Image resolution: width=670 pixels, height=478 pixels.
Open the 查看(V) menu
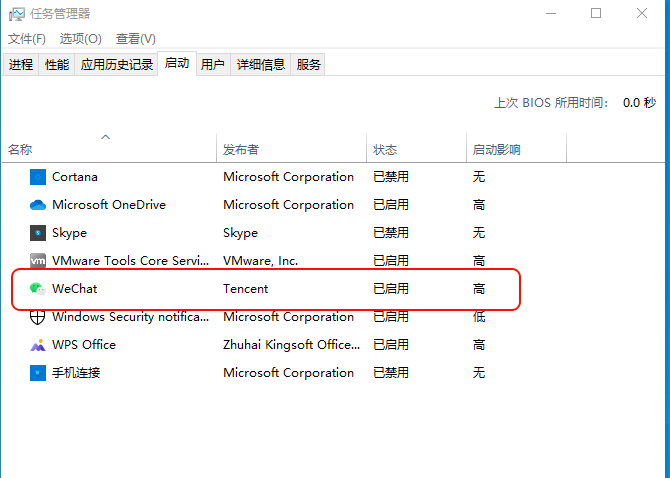pyautogui.click(x=135, y=39)
